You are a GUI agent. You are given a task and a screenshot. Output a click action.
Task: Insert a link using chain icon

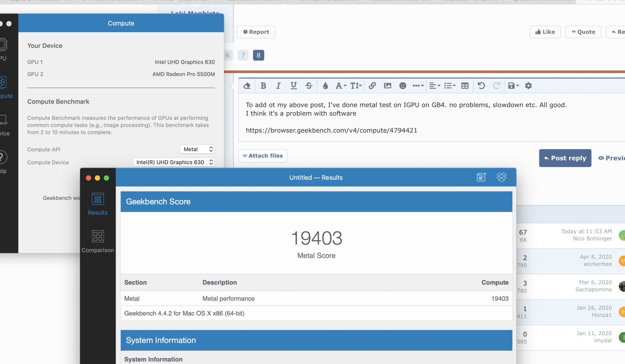coord(372,86)
